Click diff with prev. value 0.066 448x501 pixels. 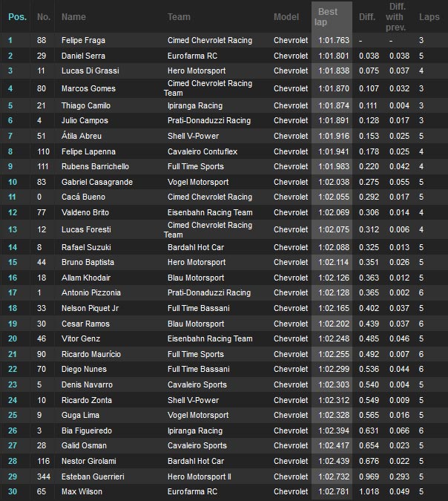399,430
